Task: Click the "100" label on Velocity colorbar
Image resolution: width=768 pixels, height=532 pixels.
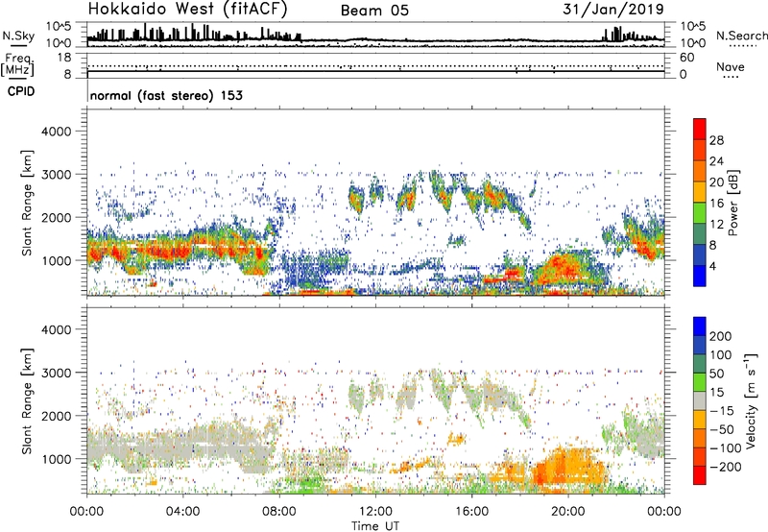Action: click(721, 354)
